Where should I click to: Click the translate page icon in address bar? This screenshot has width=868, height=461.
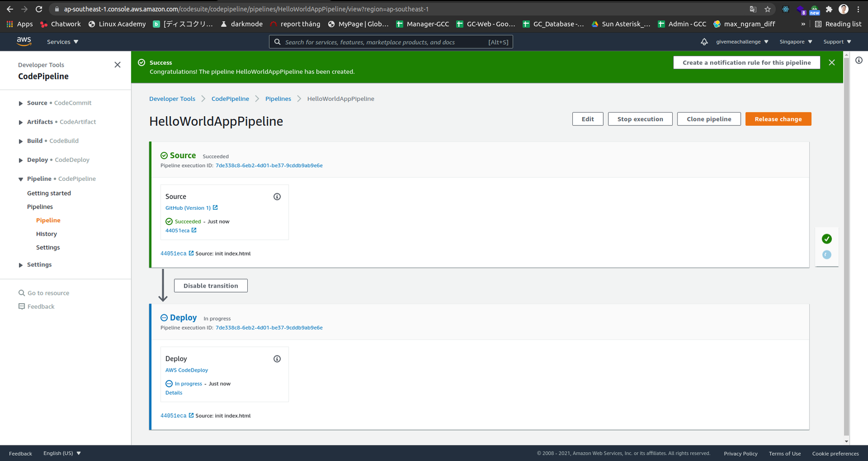[x=753, y=9]
